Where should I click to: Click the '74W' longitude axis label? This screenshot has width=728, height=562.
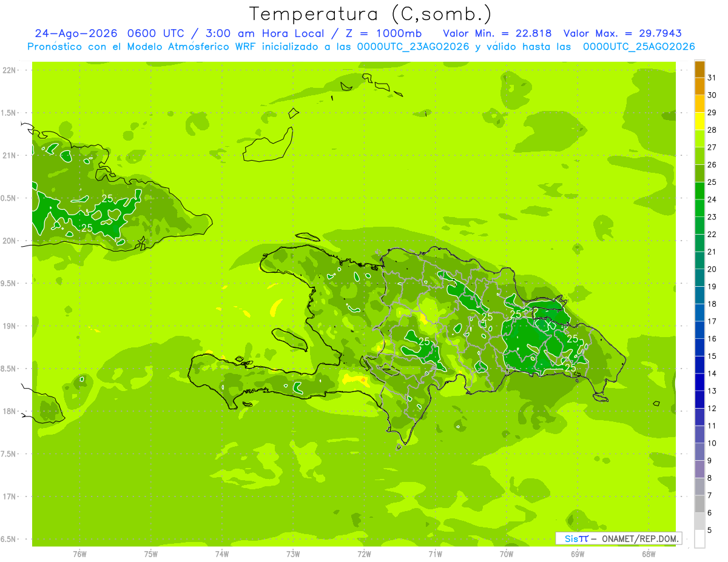point(222,554)
